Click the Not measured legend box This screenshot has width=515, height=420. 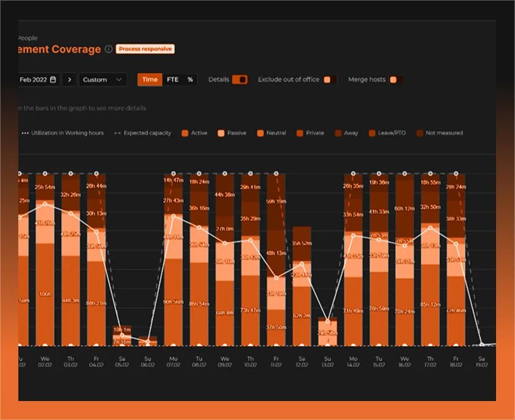(419, 133)
